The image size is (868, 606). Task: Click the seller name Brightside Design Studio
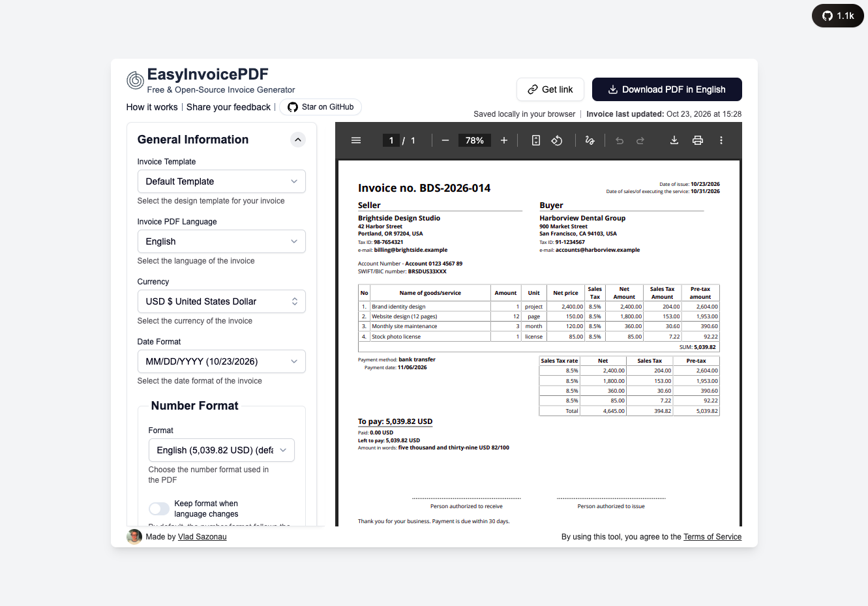(x=399, y=218)
